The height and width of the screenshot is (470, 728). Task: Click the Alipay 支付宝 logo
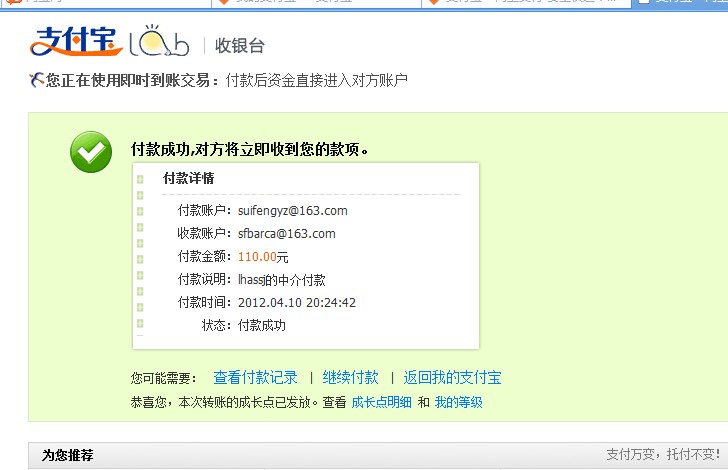coord(76,41)
